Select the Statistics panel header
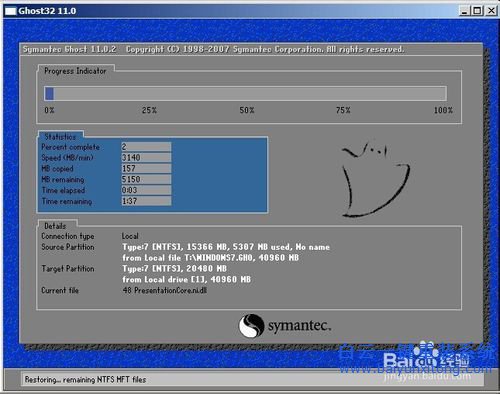The image size is (500, 394). 60,137
